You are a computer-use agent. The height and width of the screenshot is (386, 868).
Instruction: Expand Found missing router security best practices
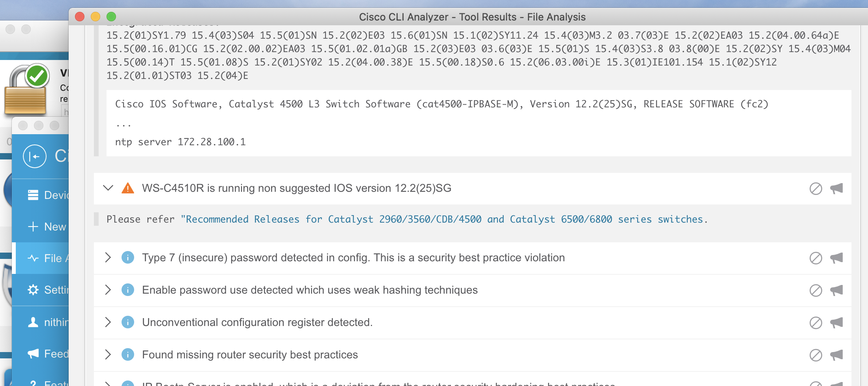(107, 354)
